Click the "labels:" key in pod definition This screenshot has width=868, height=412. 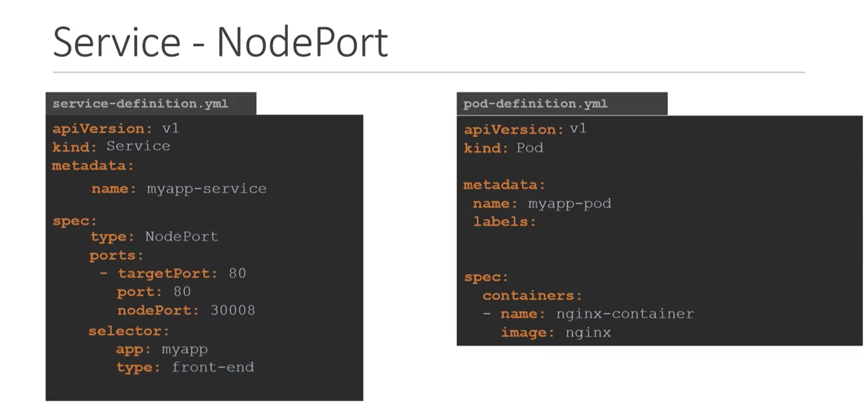pyautogui.click(x=504, y=222)
